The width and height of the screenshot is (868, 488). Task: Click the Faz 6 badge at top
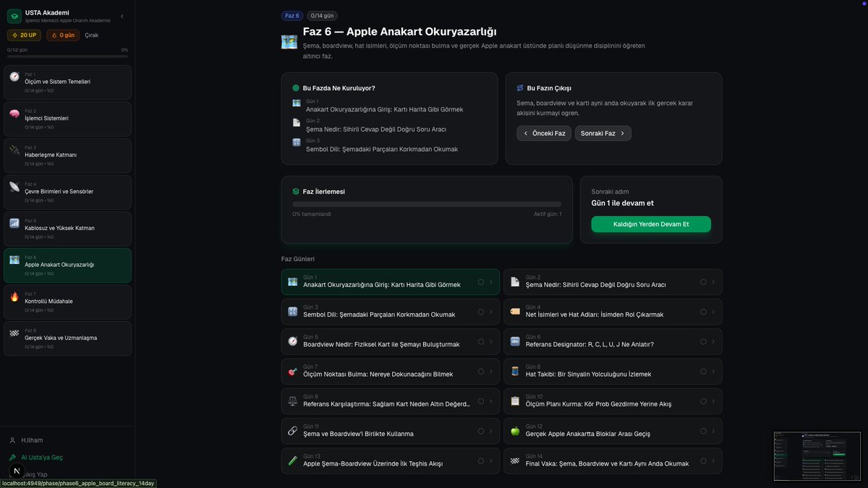click(x=292, y=15)
